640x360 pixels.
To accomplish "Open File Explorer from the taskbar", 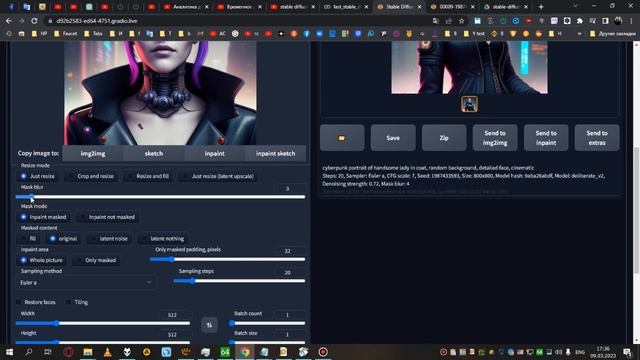I will tap(88, 352).
